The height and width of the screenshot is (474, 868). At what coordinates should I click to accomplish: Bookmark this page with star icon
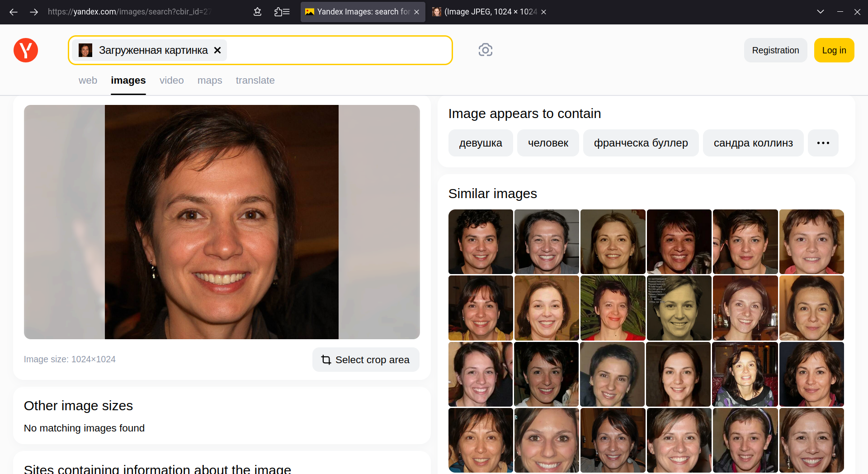tap(258, 12)
